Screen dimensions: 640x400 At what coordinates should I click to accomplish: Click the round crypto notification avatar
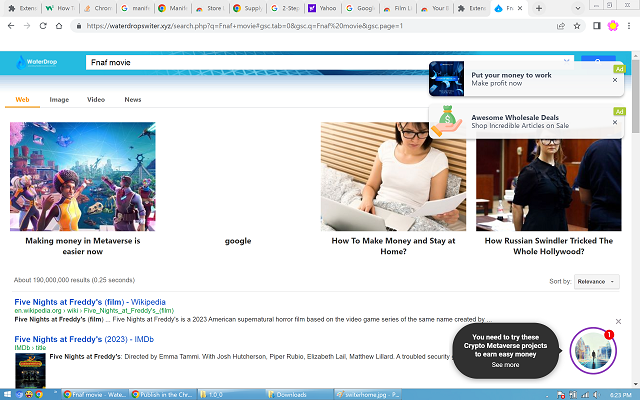coord(593,351)
